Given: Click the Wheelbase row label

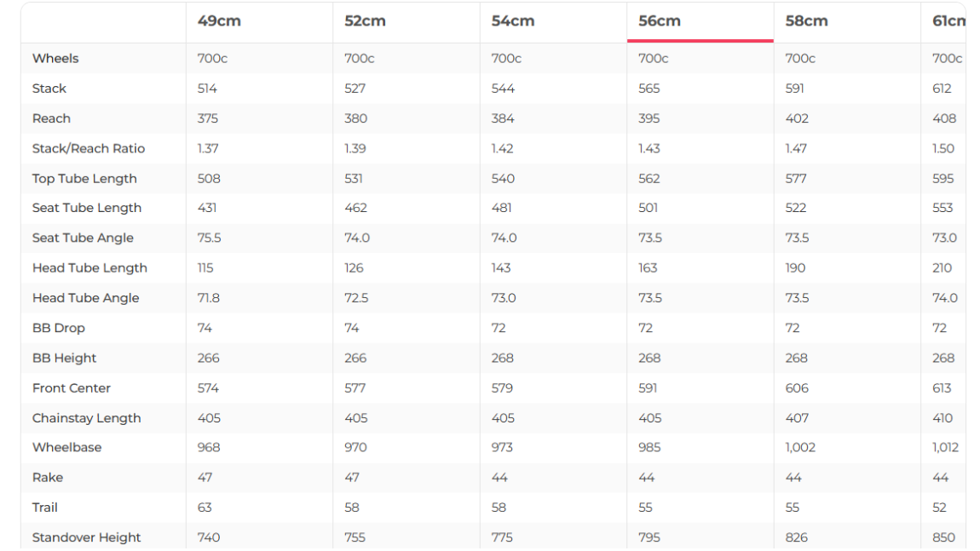Looking at the screenshot, I should pos(66,447).
